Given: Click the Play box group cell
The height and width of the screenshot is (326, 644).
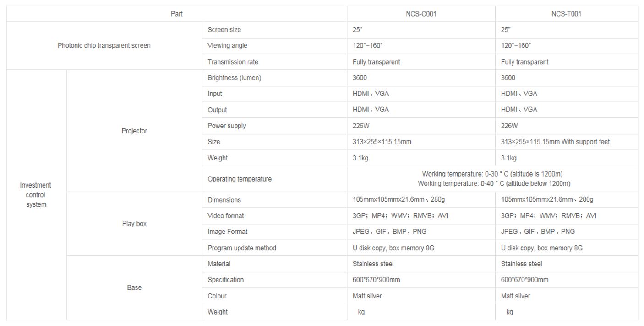Looking at the screenshot, I should (x=134, y=224).
